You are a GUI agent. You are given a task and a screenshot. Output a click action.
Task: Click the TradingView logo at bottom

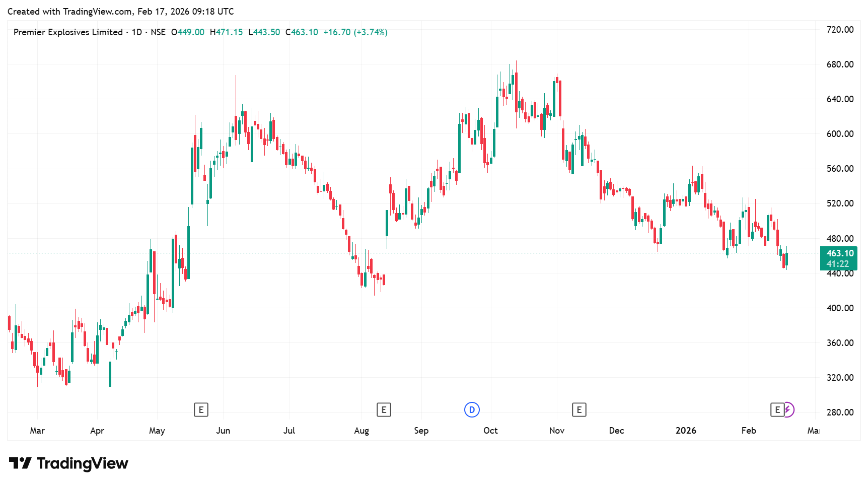point(68,463)
